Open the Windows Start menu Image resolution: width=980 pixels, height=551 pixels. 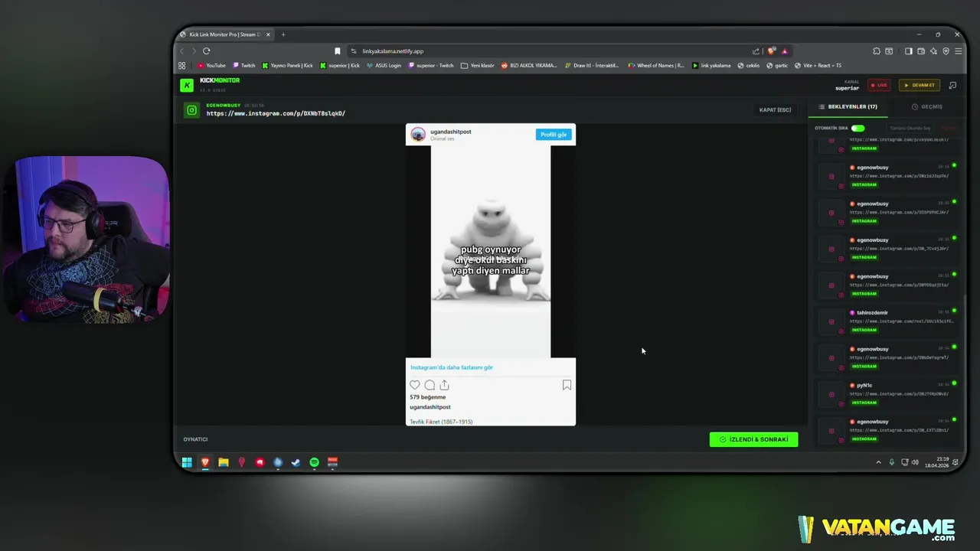point(187,462)
